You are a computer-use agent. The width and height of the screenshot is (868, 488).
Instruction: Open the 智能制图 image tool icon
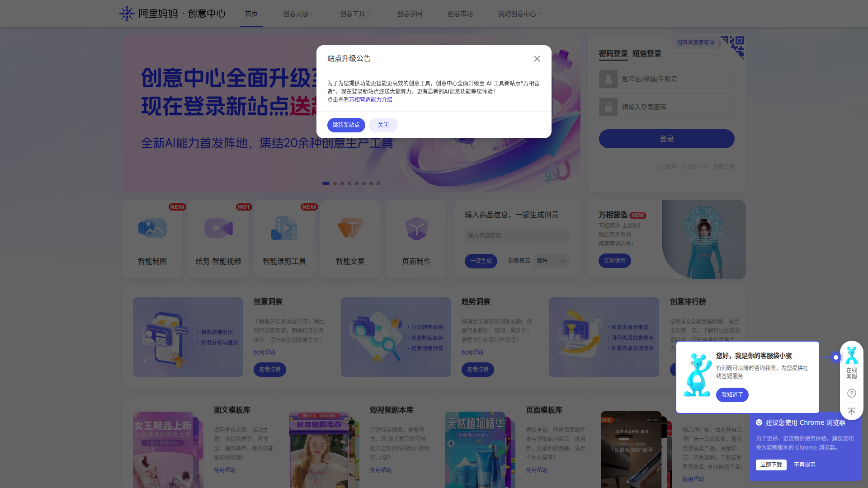coord(152,228)
